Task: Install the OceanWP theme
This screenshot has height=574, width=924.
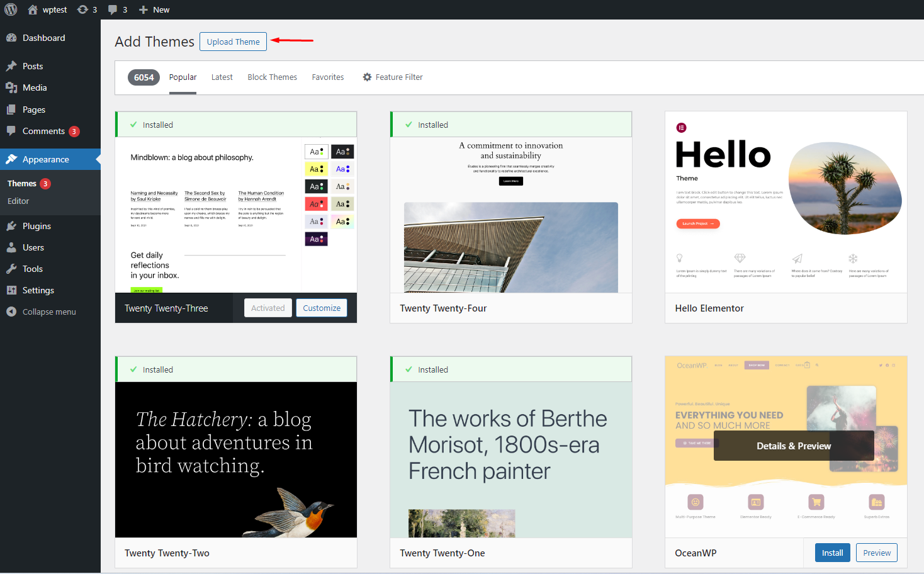Action: coord(832,553)
